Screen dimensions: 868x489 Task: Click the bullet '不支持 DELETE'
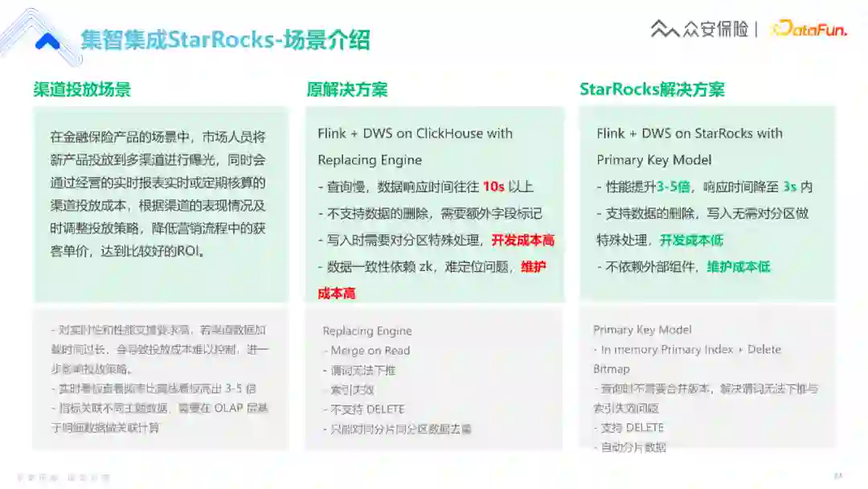[364, 409]
